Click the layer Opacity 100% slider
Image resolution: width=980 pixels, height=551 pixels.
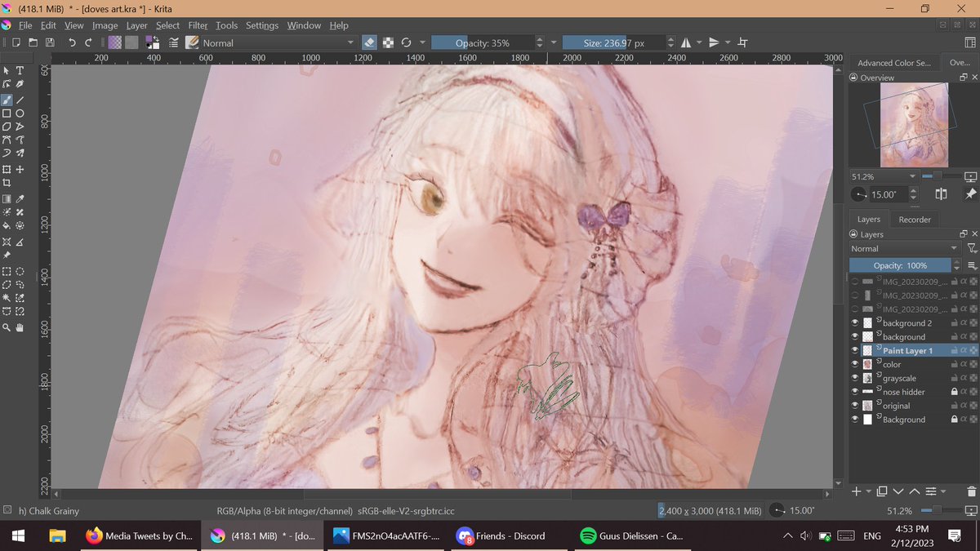coord(900,265)
